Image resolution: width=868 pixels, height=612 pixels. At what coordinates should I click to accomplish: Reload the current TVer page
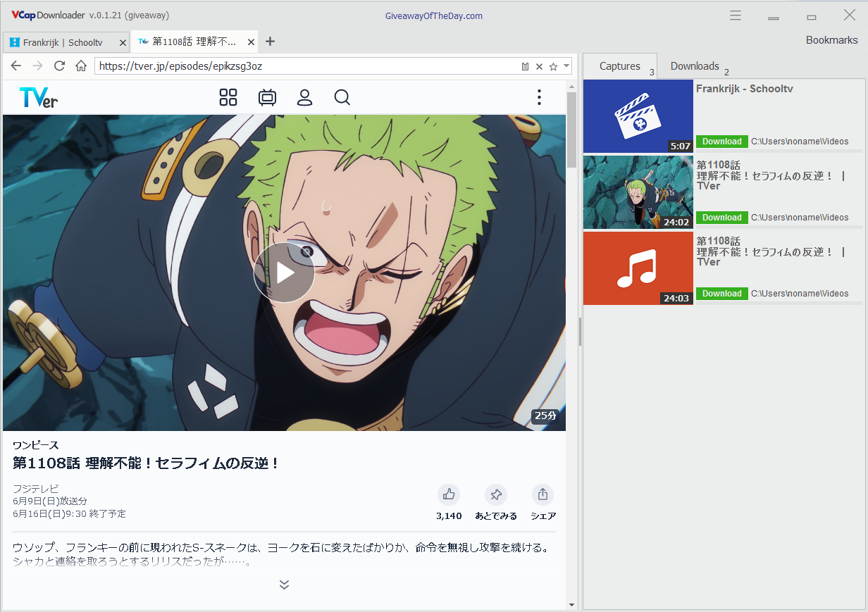pyautogui.click(x=60, y=66)
